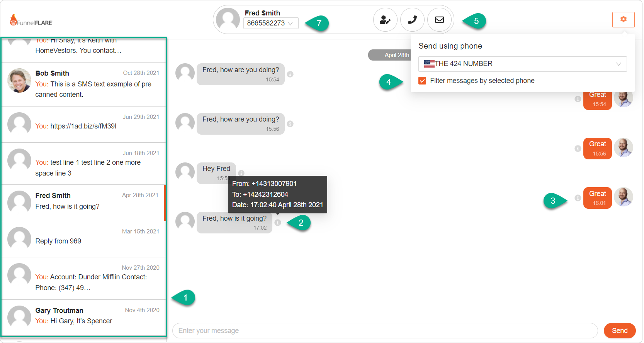
Task: Select the Fred Smith conversation in list
Action: [x=83, y=203]
